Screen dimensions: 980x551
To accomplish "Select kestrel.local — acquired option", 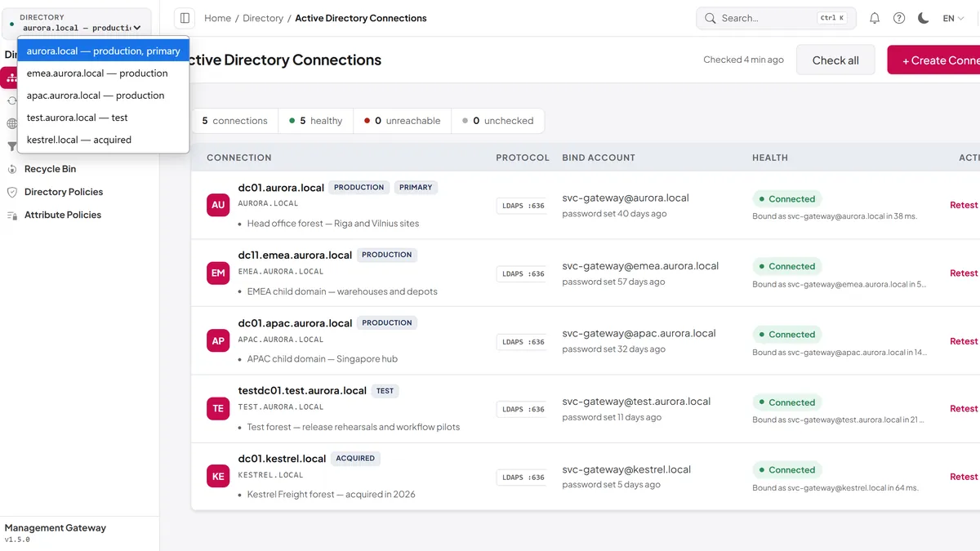I will pyautogui.click(x=103, y=140).
